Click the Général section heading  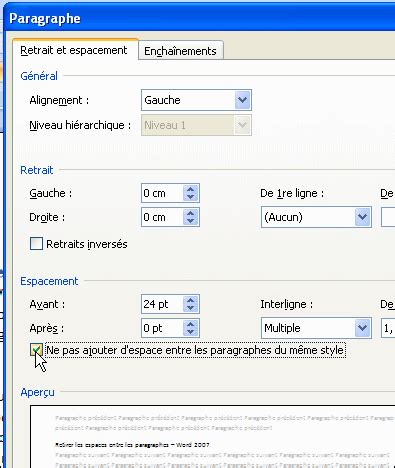[39, 76]
